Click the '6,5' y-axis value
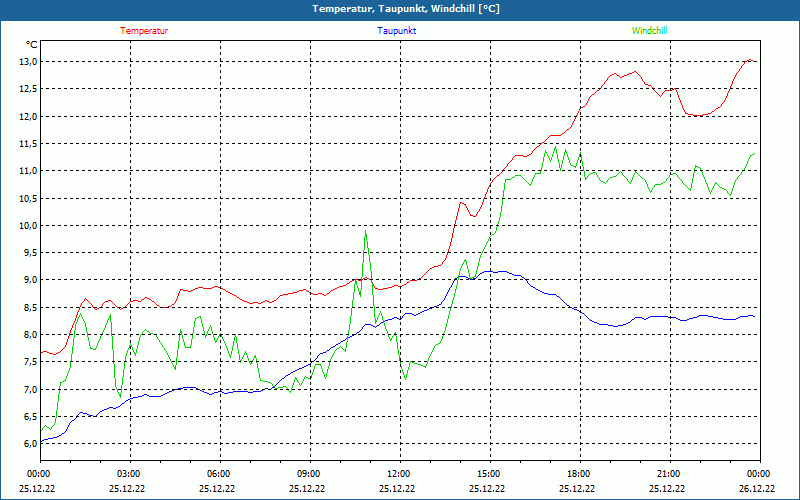 30,416
